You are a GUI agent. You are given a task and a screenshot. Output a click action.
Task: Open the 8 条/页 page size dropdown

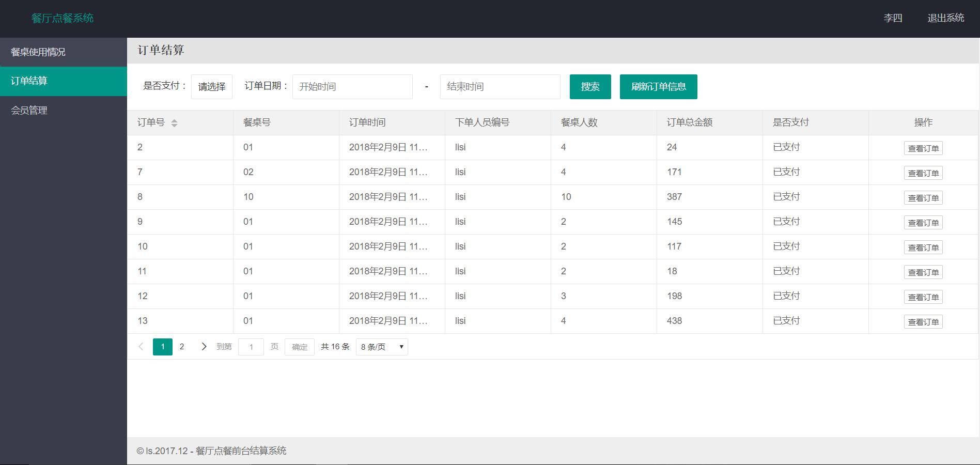tap(382, 347)
